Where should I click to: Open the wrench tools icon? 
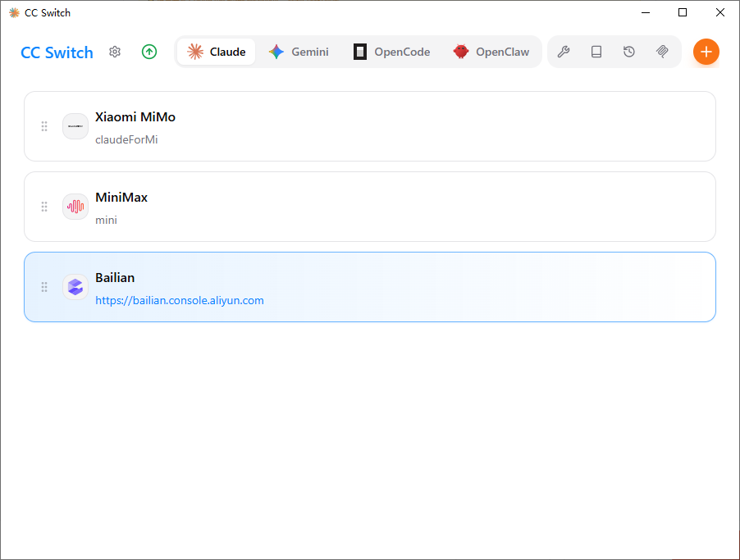point(564,52)
